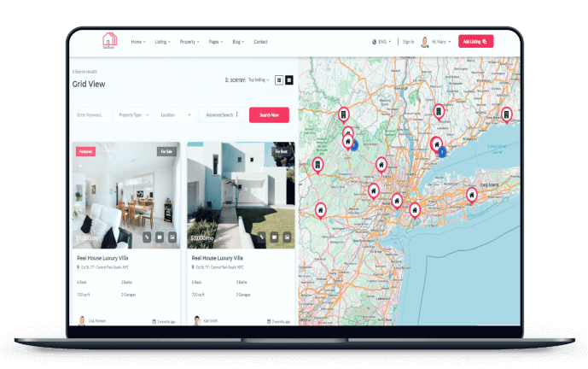Click the red house logo in header
Image resolution: width=588 pixels, height=369 pixels.
coord(109,40)
